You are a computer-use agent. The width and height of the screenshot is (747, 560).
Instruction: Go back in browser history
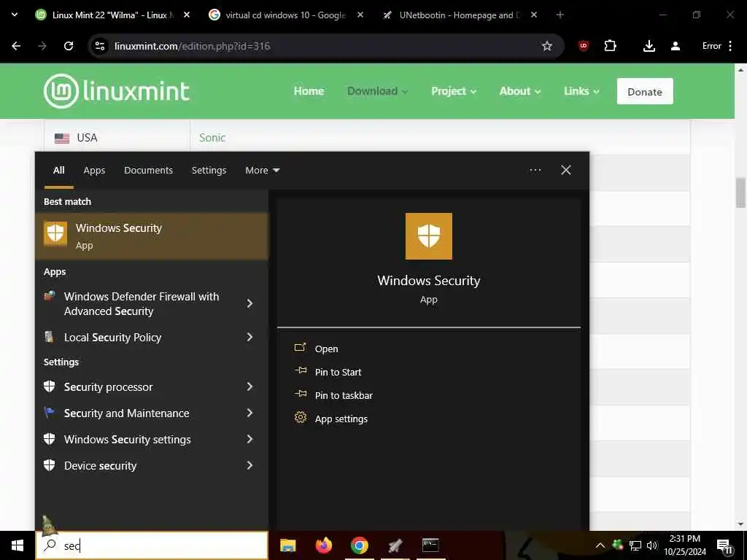16,46
